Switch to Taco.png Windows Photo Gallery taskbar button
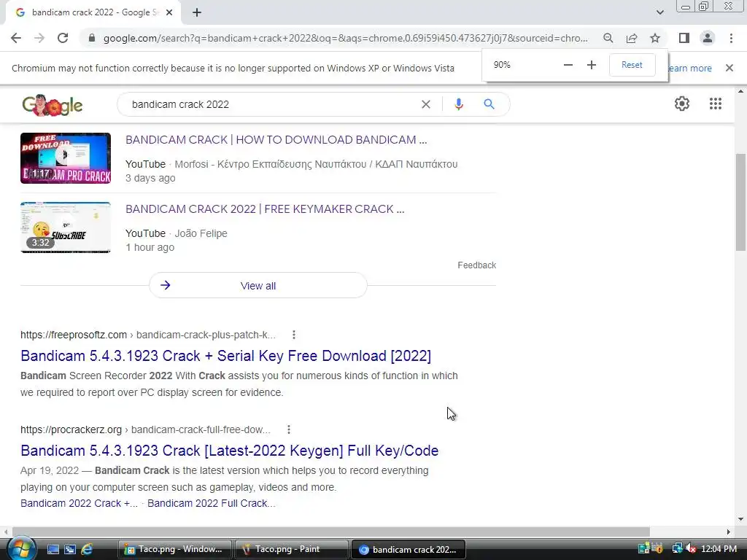 174,549
